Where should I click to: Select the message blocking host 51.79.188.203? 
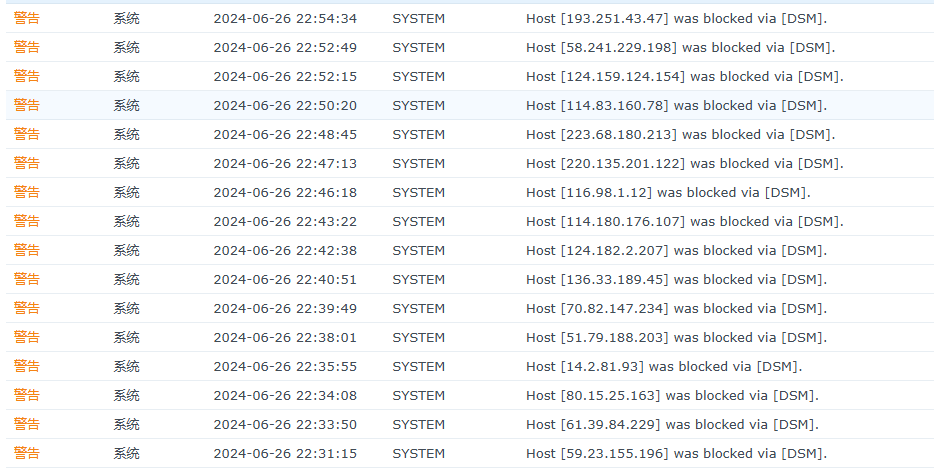(x=676, y=337)
